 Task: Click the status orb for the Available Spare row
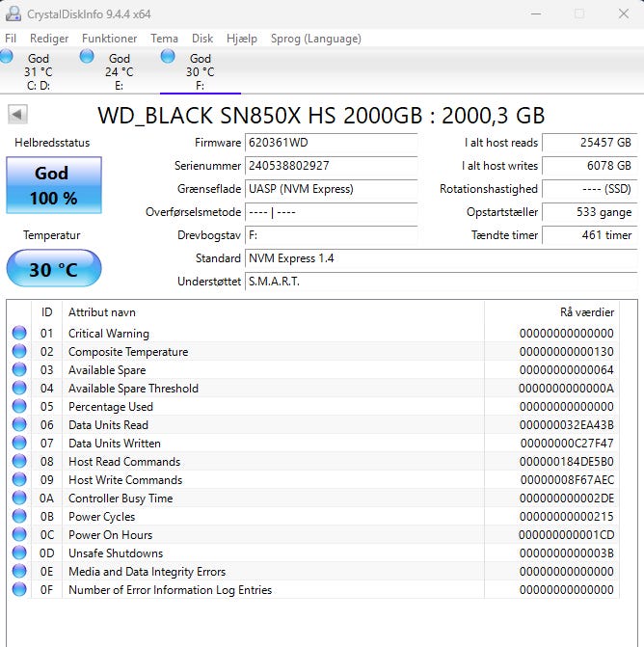19,369
